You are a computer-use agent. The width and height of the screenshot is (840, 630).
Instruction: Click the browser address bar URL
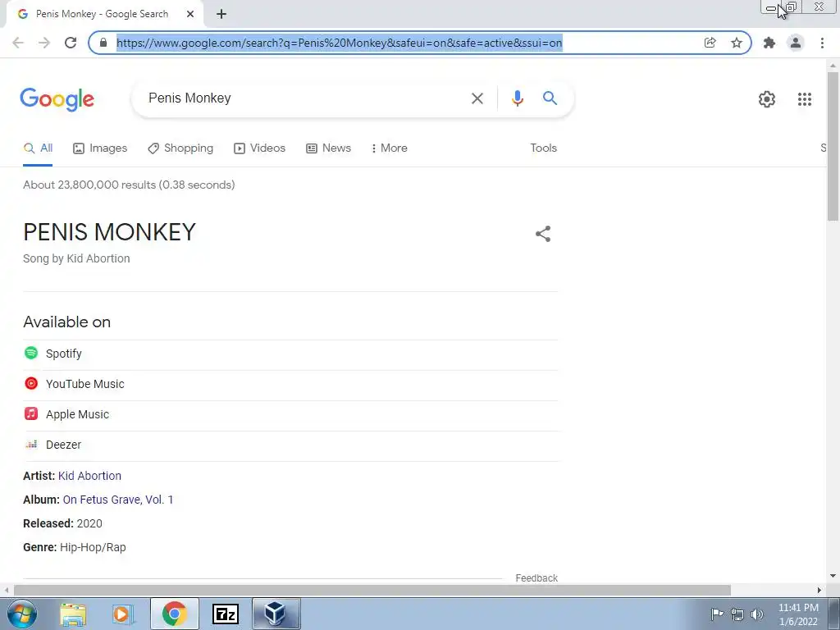pos(339,43)
